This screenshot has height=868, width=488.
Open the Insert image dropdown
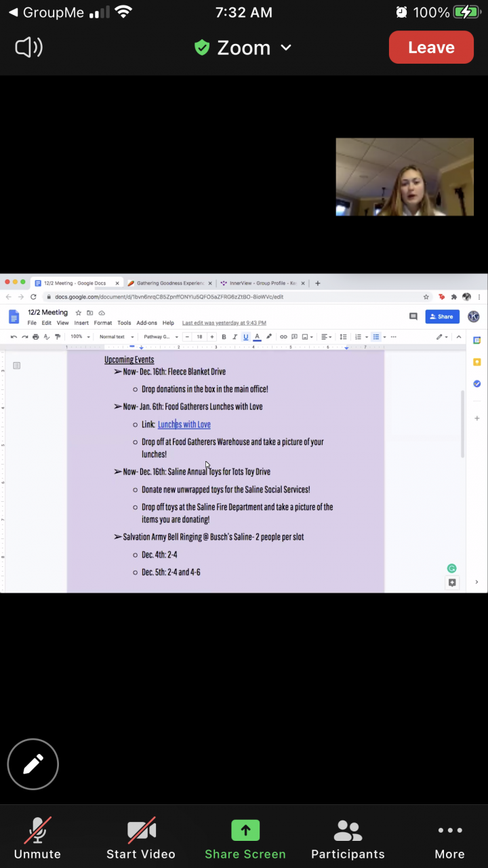(307, 337)
